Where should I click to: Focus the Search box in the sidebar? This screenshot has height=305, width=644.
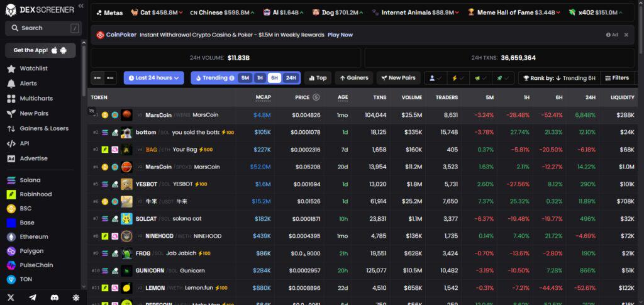43,28
